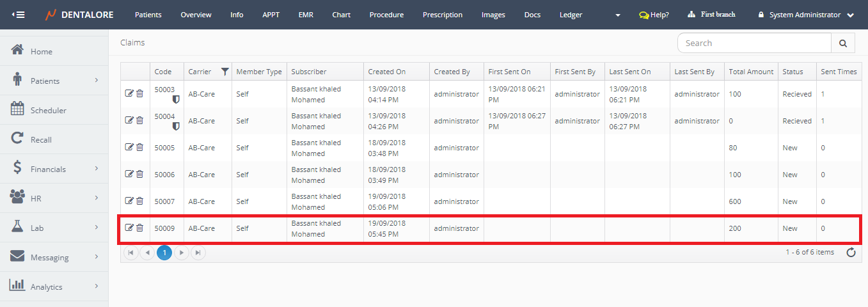
Task: Click the Carrier column filter icon
Action: pos(225,72)
